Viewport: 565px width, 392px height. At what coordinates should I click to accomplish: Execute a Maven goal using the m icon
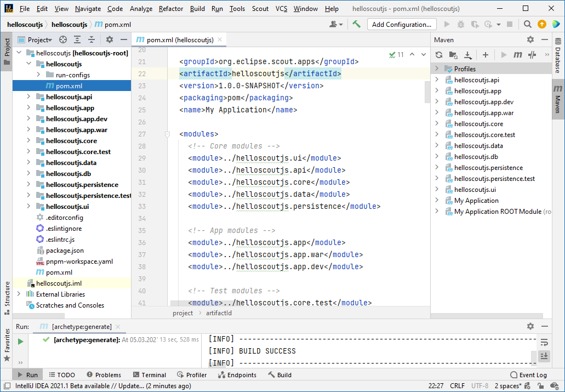pos(518,55)
